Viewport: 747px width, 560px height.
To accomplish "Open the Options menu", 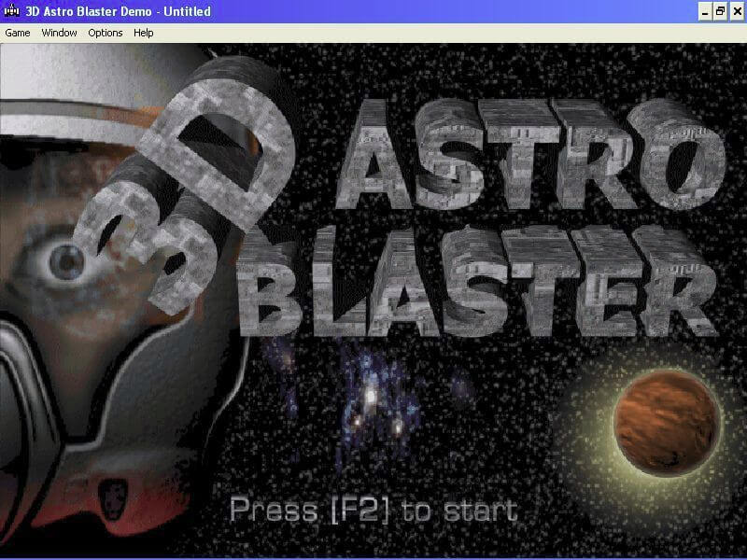I will (106, 33).
